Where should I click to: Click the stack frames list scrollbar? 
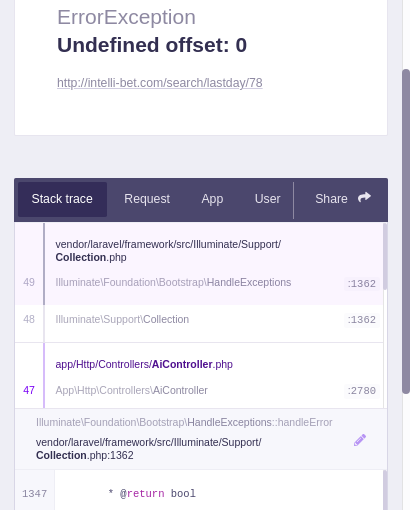tap(385, 257)
